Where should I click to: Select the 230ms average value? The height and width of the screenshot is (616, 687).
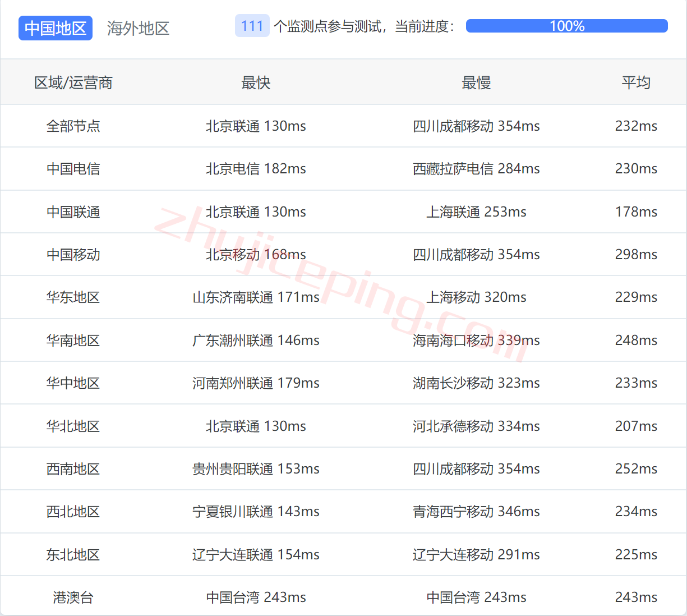tap(636, 169)
